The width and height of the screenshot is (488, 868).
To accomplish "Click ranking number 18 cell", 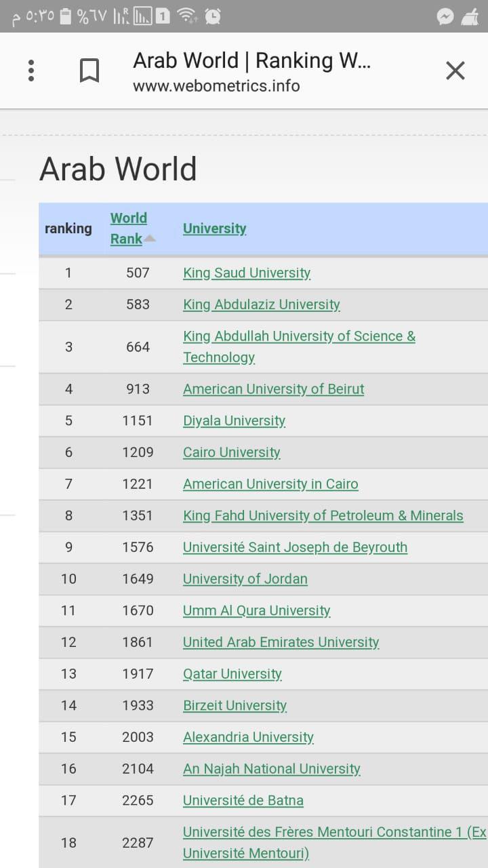I will [x=68, y=842].
